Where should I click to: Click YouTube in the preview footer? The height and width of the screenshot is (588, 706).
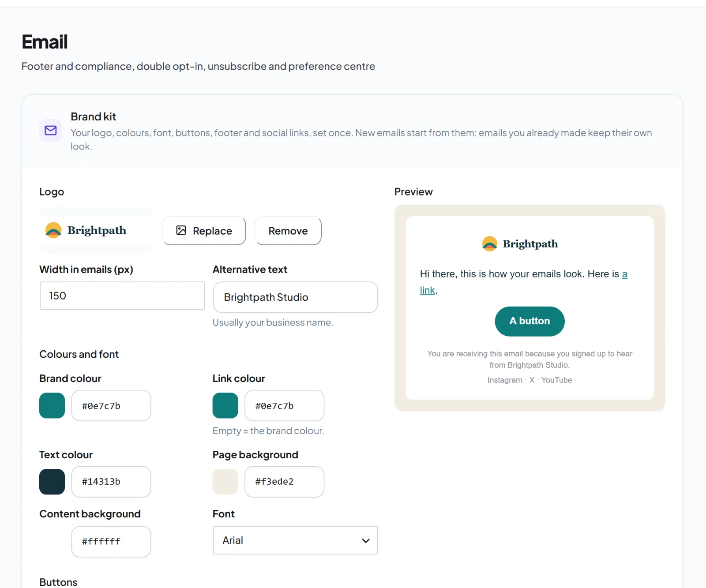(556, 380)
